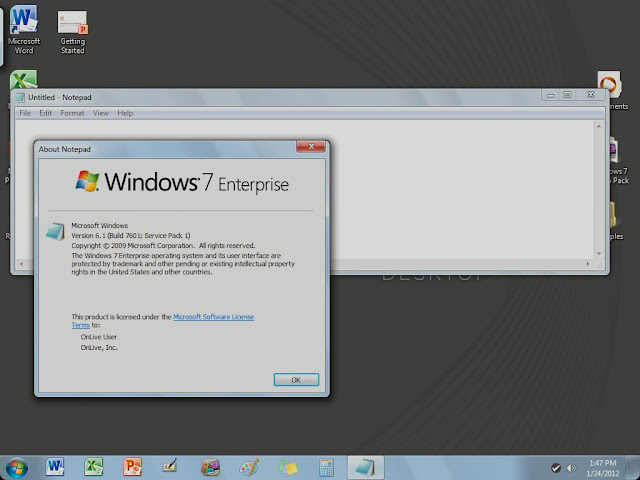Image resolution: width=640 pixels, height=480 pixels.
Task: Launch the Calculator taskbar icon
Action: (326, 467)
